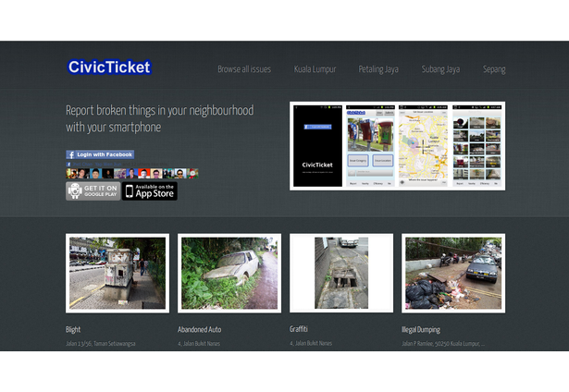Select Petaling Jaya in the navigation
Screen dimensions: 569x392
(378, 69)
